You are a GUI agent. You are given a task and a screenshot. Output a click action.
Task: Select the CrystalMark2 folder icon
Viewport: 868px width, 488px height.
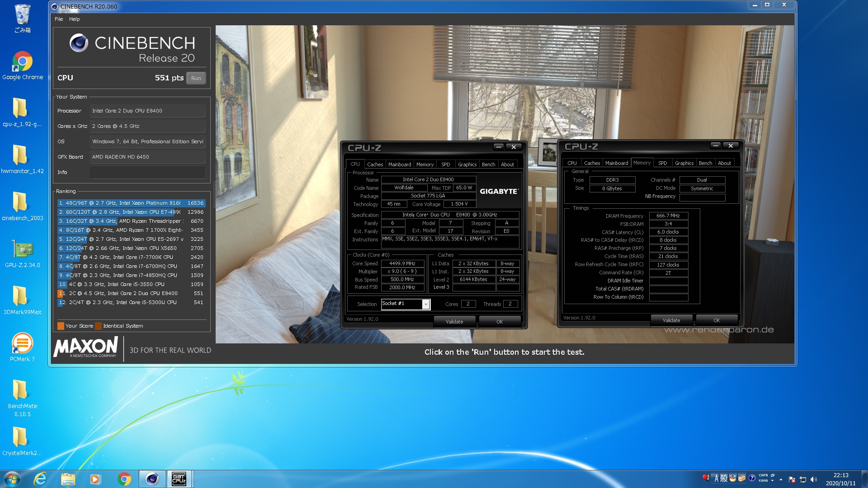point(22,441)
